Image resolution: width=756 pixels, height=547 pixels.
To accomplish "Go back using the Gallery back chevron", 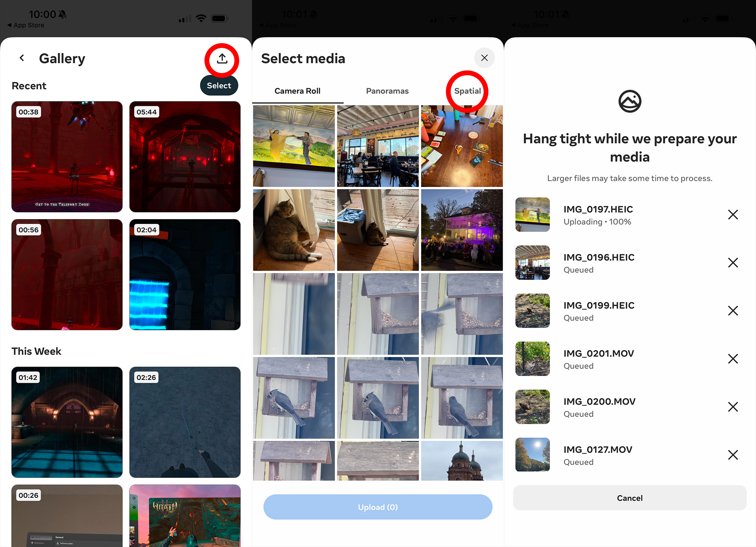I will point(22,58).
